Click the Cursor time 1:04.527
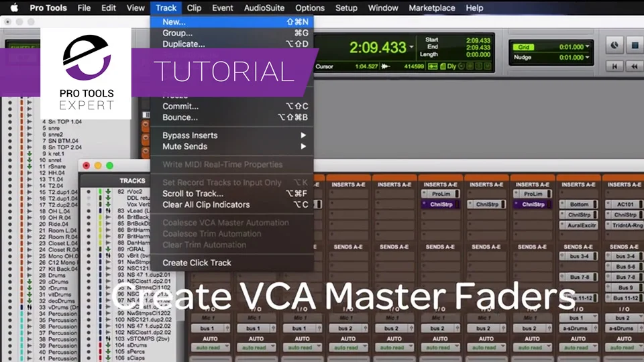Screen dimensions: 644x362 pyautogui.click(x=366, y=66)
